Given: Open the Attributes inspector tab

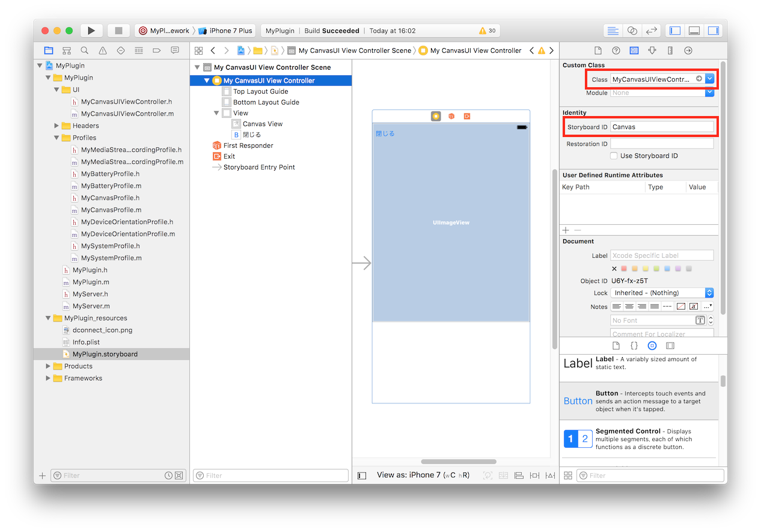Looking at the screenshot, I should [652, 50].
